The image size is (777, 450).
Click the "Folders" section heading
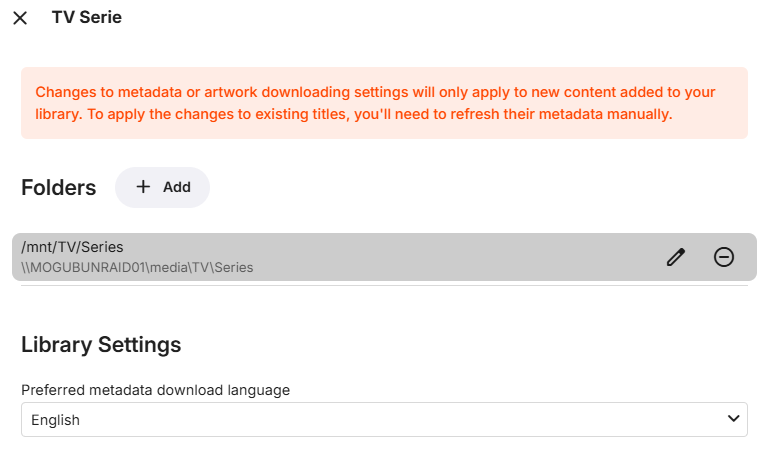pos(59,188)
